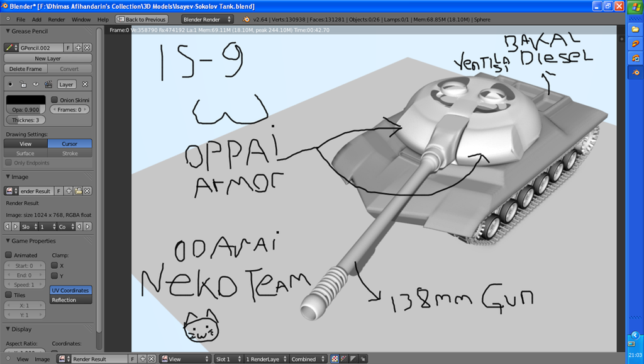
Task: Click the unlink X icon next to GPencil.002
Action: coord(87,48)
